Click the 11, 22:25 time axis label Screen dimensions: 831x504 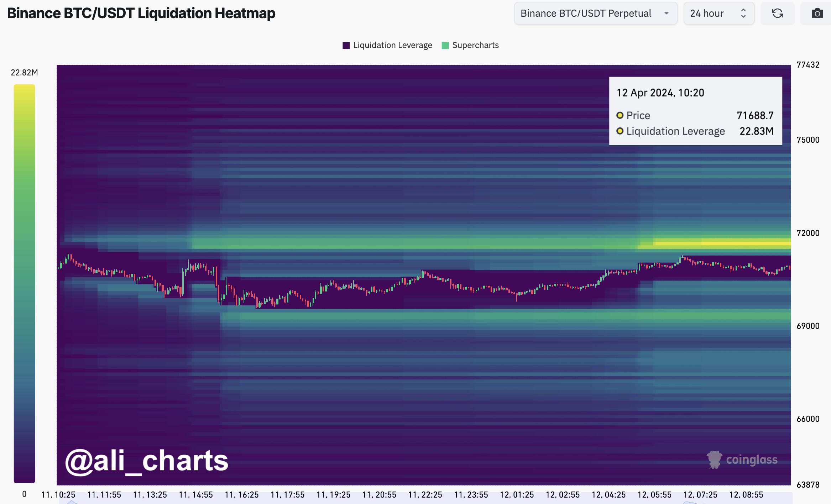coord(425,495)
